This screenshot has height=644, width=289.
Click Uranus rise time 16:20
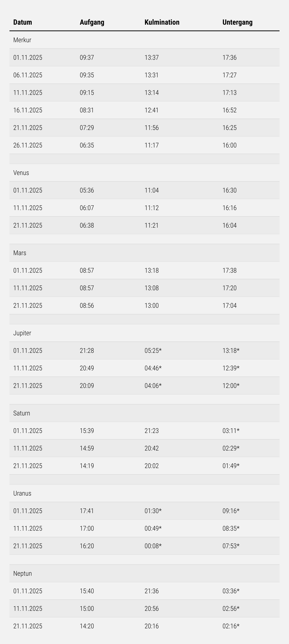pyautogui.click(x=87, y=546)
